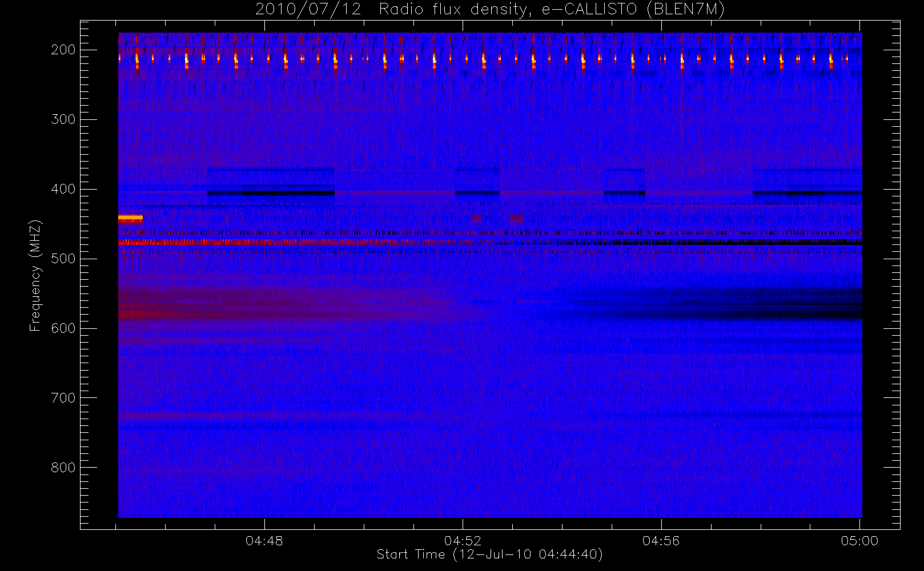
Task: Click the 800 frequency tick label
Action: pyautogui.click(x=63, y=468)
